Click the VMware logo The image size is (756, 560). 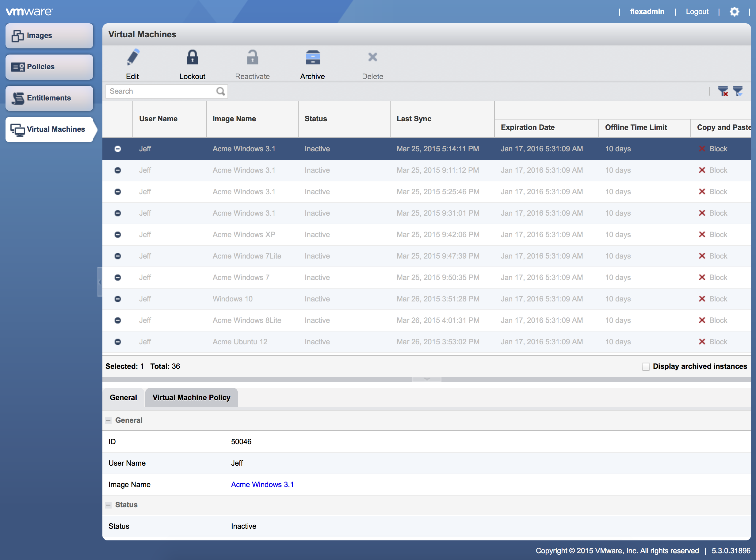tap(29, 12)
